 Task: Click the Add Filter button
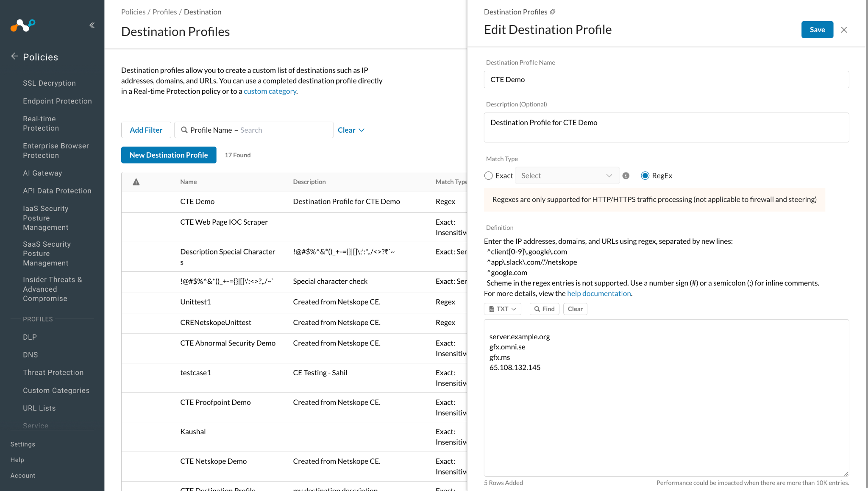146,130
